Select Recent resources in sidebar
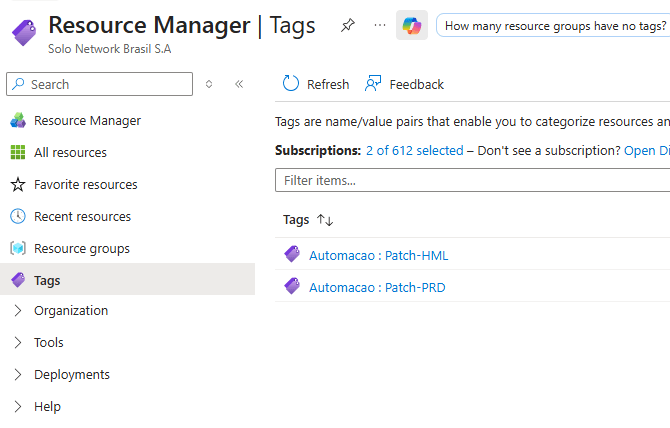The image size is (670, 428). [82, 217]
